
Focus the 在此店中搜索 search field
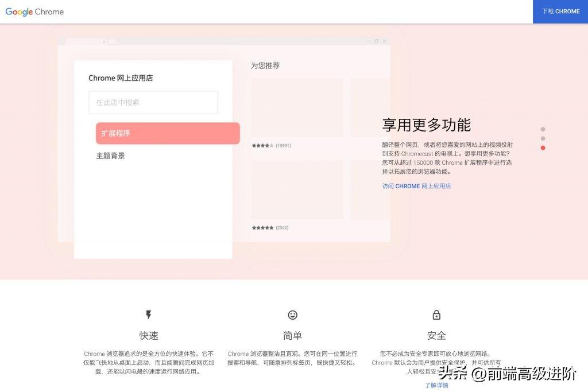pyautogui.click(x=153, y=102)
